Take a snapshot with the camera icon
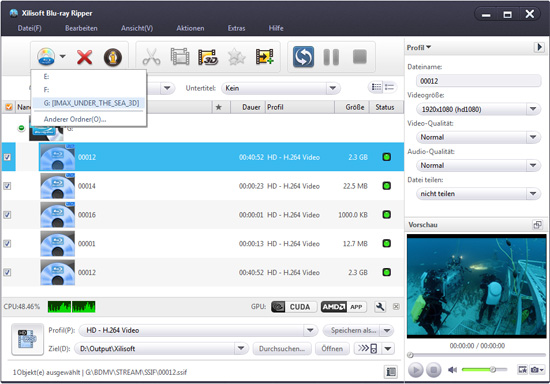 [535, 370]
